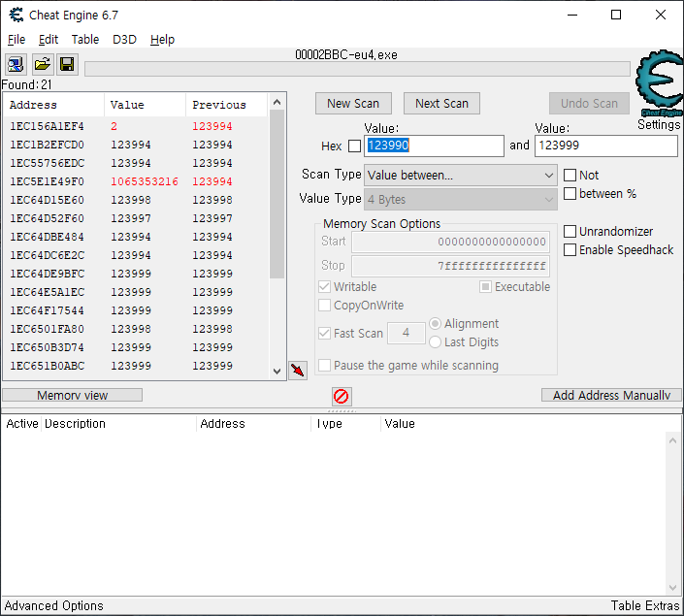Click the Settings label

coord(659,125)
